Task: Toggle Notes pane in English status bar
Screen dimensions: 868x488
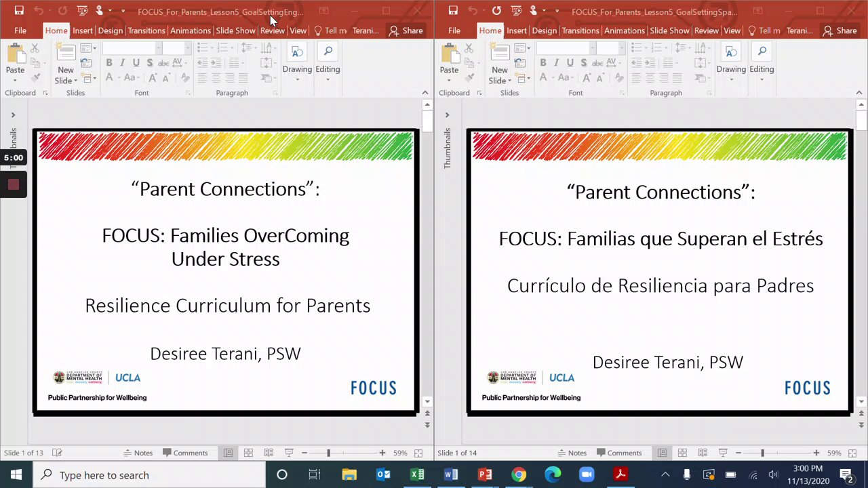Action: click(138, 453)
